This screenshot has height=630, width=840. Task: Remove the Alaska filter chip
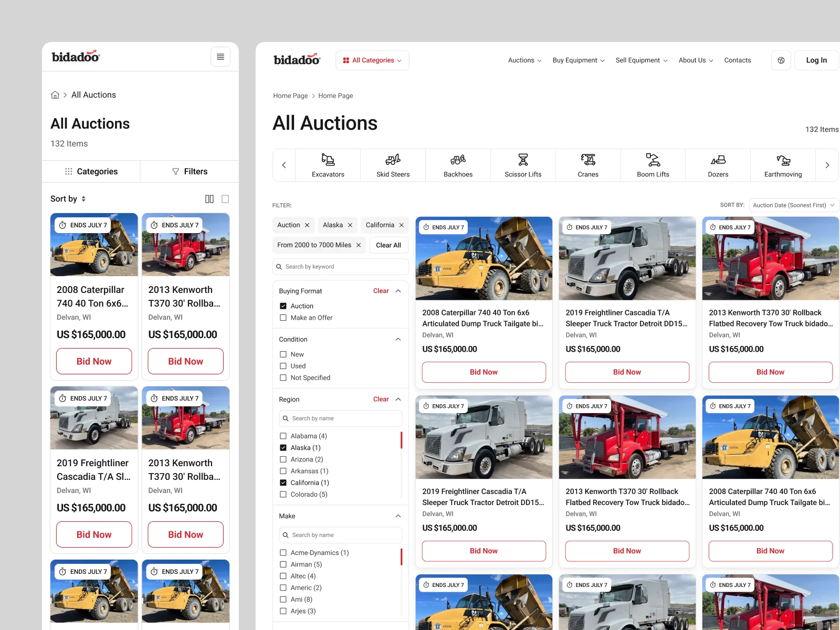[x=350, y=225]
